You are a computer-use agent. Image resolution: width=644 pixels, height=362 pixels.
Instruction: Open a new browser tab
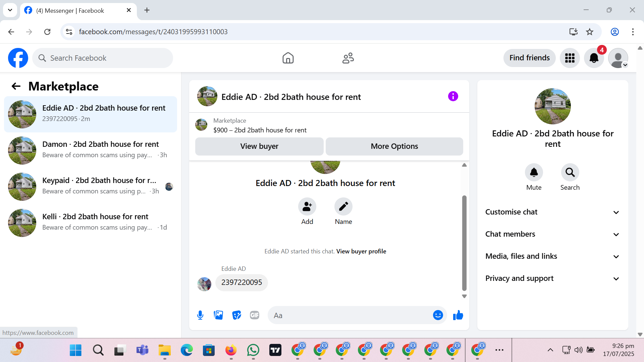point(147,10)
